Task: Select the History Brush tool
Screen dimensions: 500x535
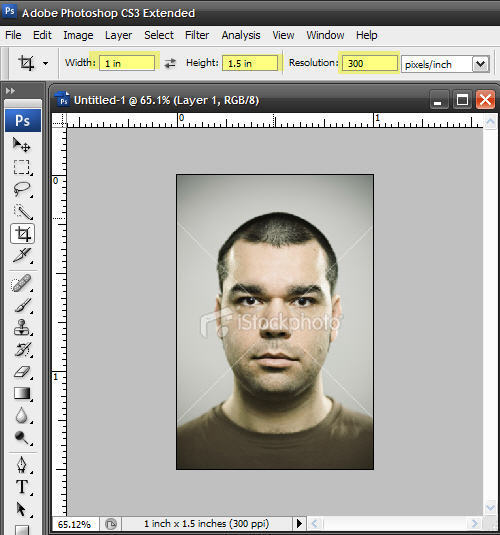Action: click(23, 349)
